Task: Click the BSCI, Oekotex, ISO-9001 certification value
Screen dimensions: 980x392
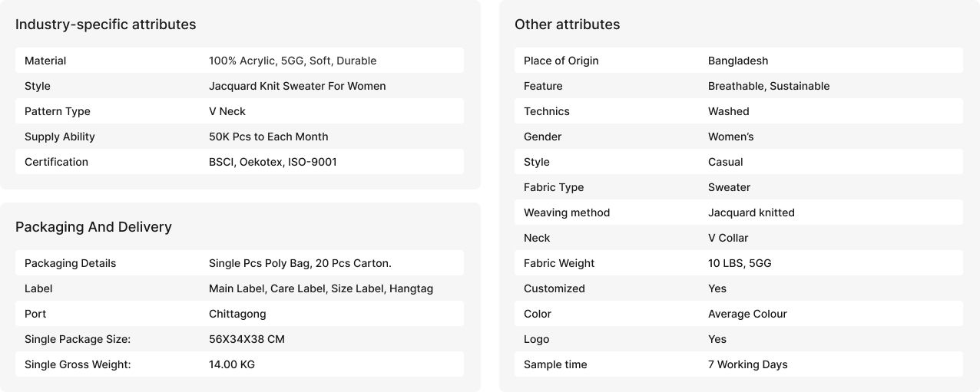Action: tap(273, 162)
